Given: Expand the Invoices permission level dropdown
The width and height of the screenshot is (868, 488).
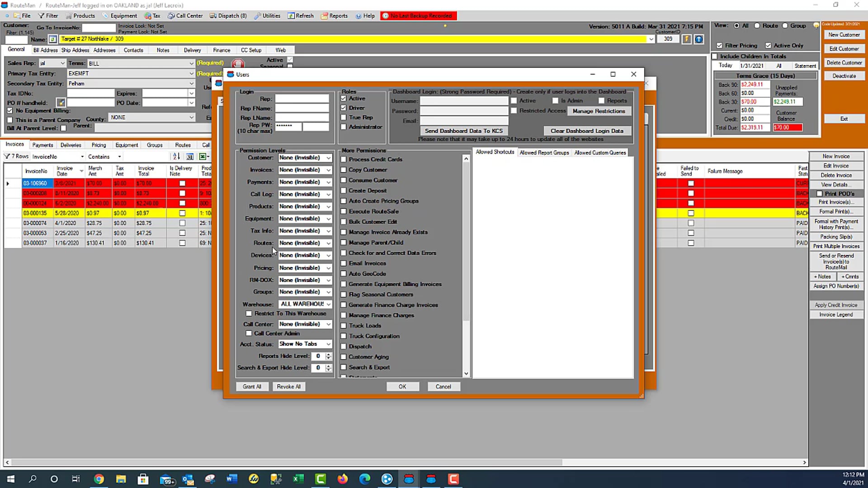Looking at the screenshot, I should pyautogui.click(x=329, y=170).
